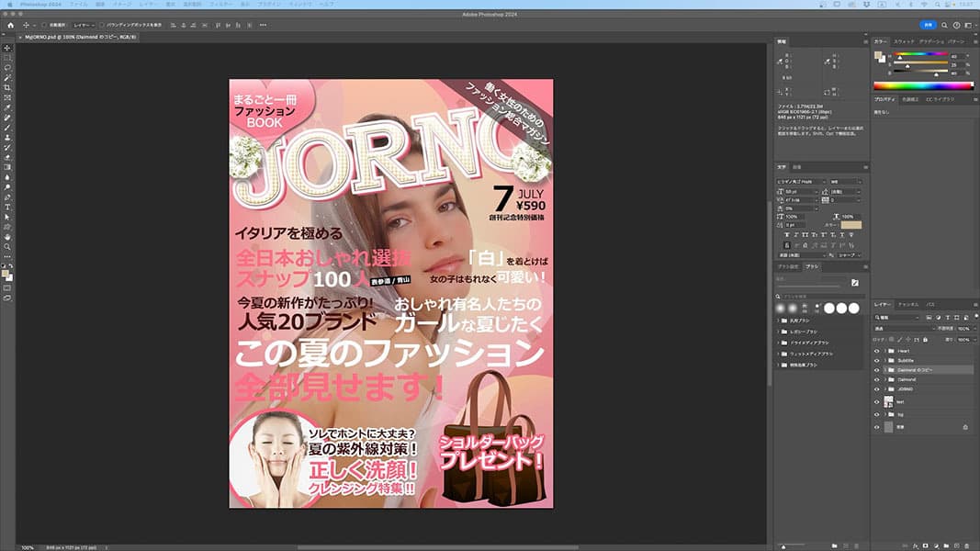980x551 pixels.
Task: Click the blue Share button
Action: pyautogui.click(x=929, y=25)
